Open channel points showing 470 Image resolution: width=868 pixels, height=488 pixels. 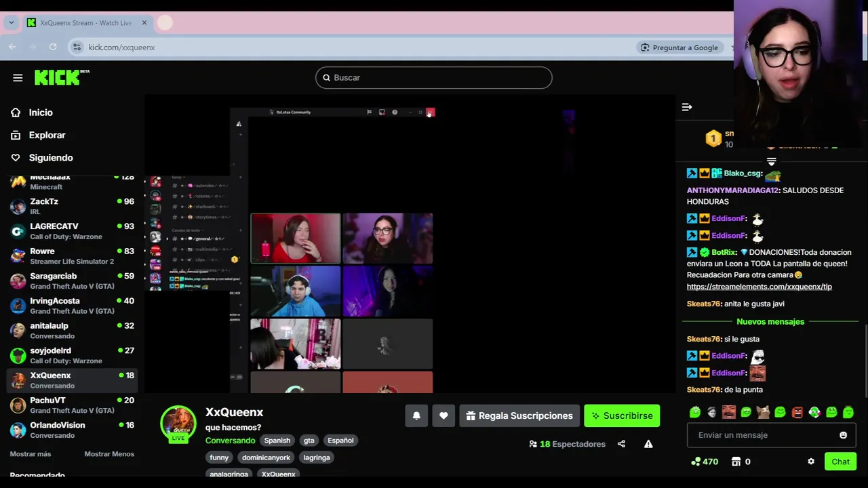pyautogui.click(x=704, y=462)
